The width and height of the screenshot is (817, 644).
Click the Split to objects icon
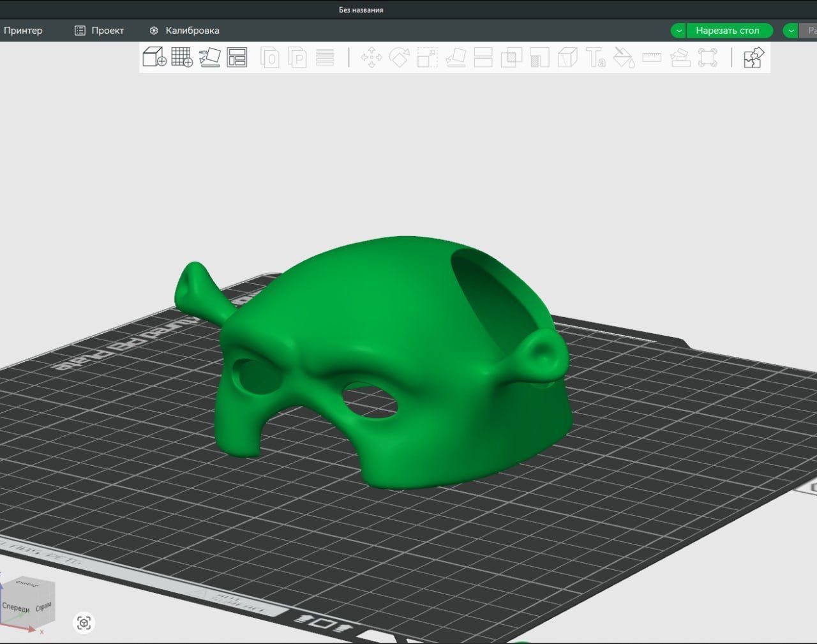(x=269, y=57)
